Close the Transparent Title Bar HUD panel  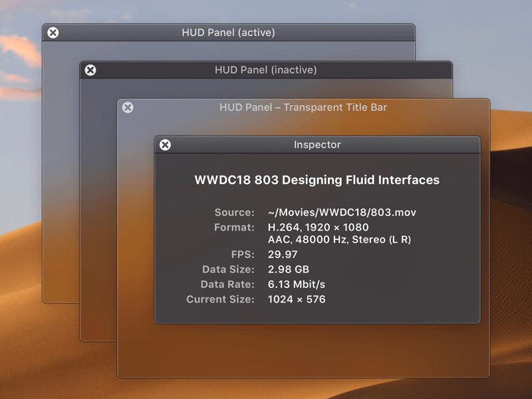(128, 108)
